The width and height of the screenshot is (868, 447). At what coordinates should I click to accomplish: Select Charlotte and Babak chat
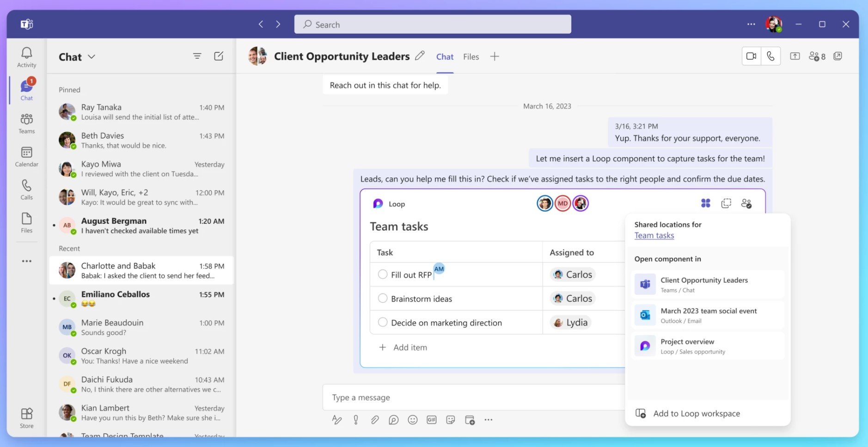[x=141, y=270]
